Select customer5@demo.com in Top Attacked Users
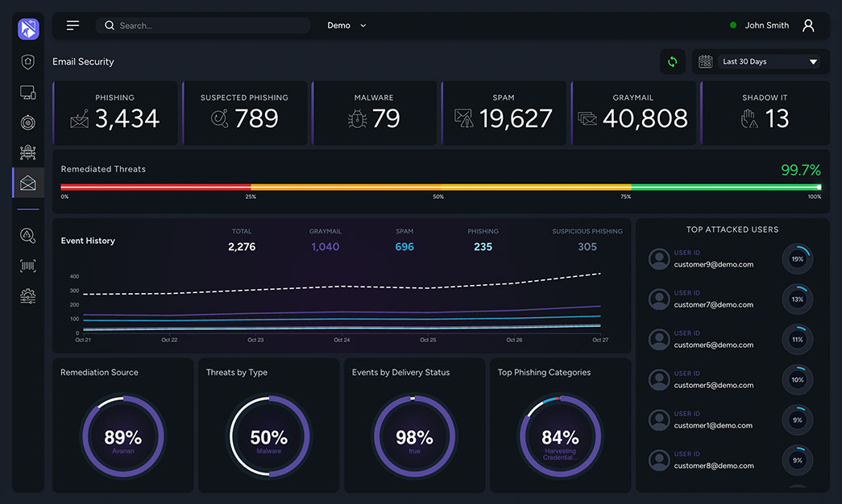The height and width of the screenshot is (504, 842). point(714,385)
